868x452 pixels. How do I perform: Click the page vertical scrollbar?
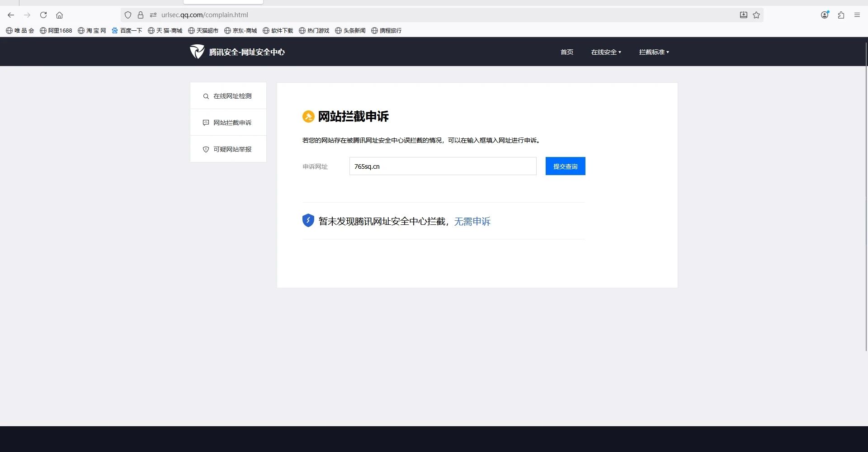(866, 197)
